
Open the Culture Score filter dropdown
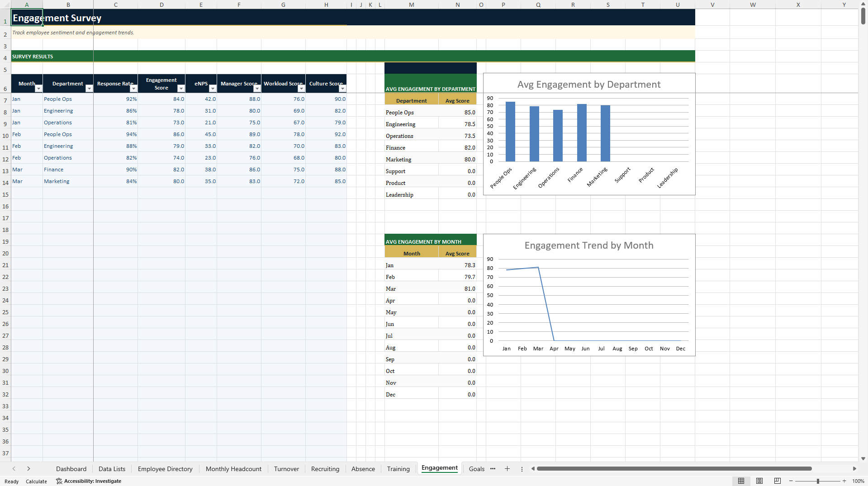(x=342, y=89)
